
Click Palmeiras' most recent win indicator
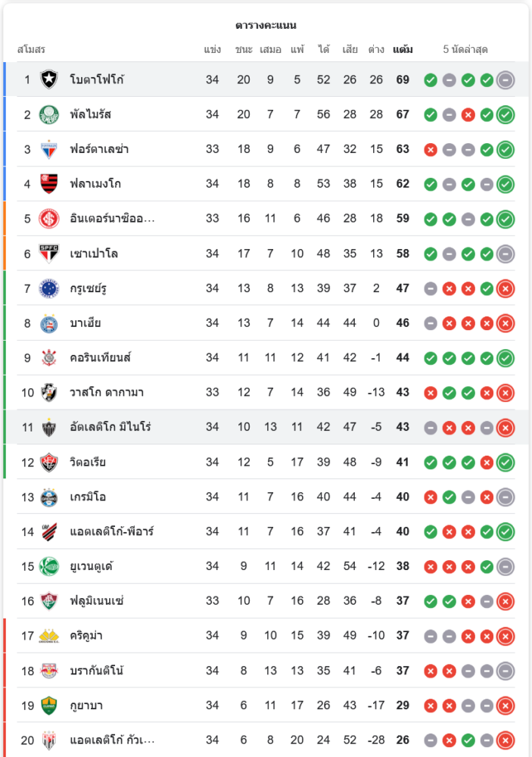click(506, 114)
